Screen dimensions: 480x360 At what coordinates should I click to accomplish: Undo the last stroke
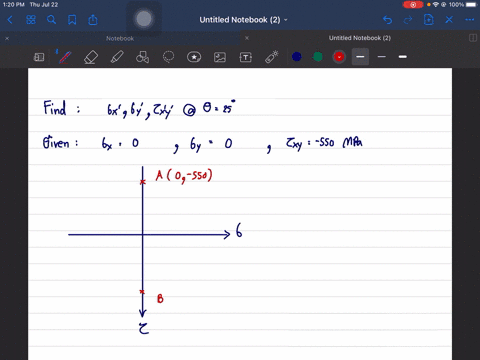point(387,20)
